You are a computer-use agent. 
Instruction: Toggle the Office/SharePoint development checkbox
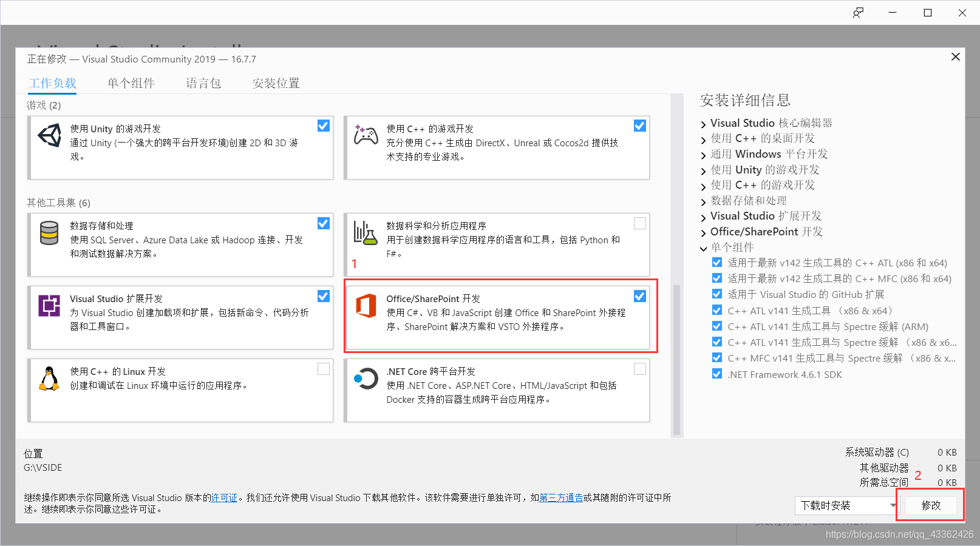click(640, 296)
